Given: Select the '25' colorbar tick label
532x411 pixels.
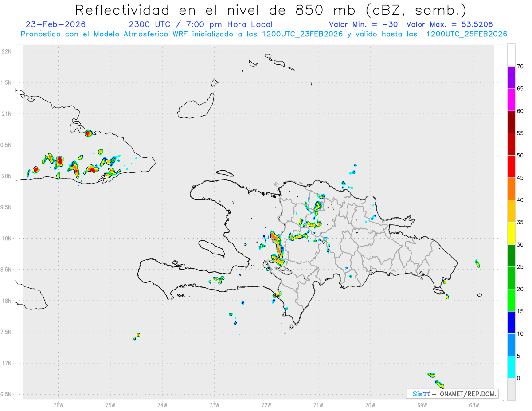Looking at the screenshot, I should tap(520, 267).
